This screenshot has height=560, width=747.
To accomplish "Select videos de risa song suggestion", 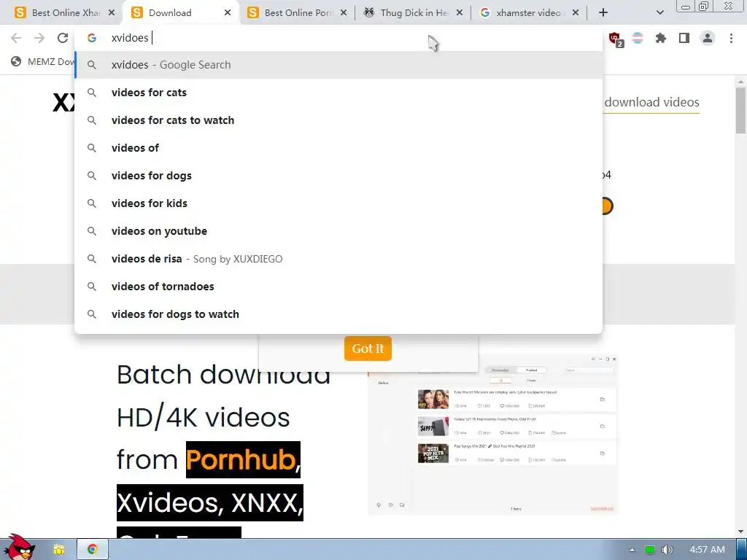I will point(338,259).
